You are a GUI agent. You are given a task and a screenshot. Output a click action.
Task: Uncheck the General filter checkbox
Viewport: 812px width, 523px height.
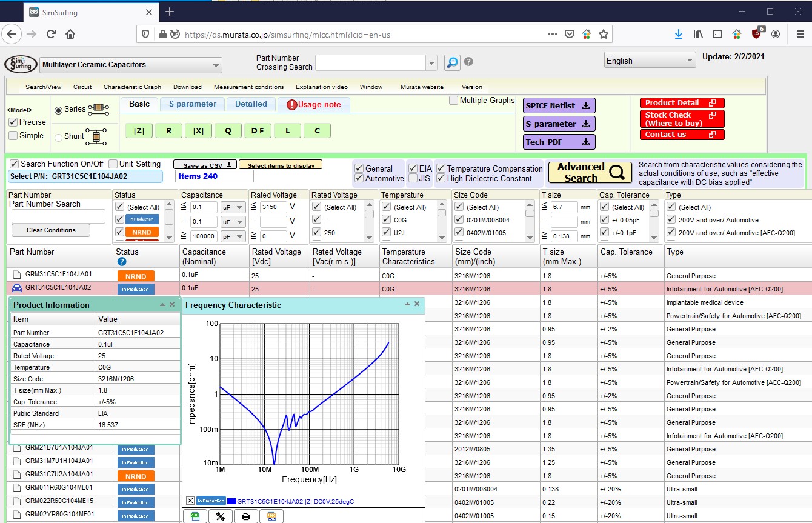[x=359, y=168]
